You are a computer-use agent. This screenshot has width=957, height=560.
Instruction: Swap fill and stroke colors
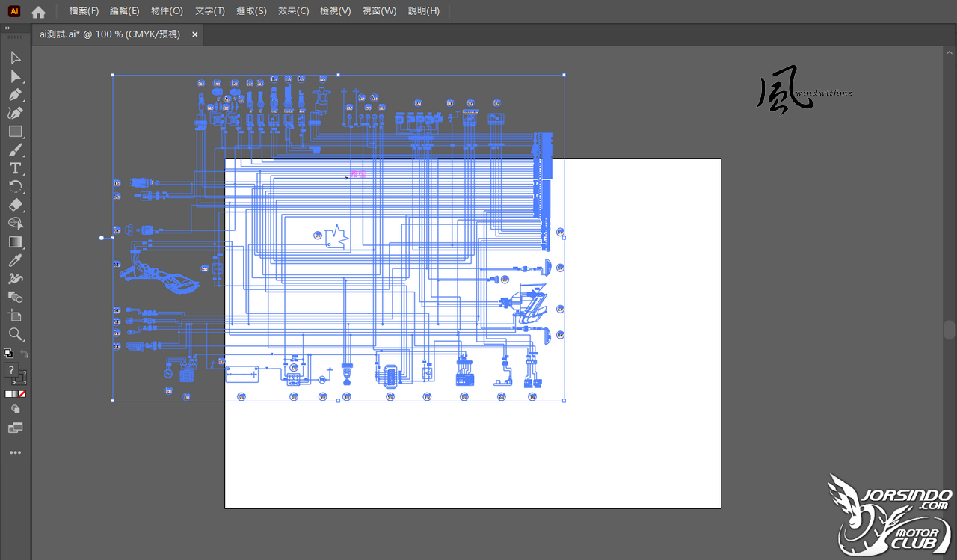[24, 354]
